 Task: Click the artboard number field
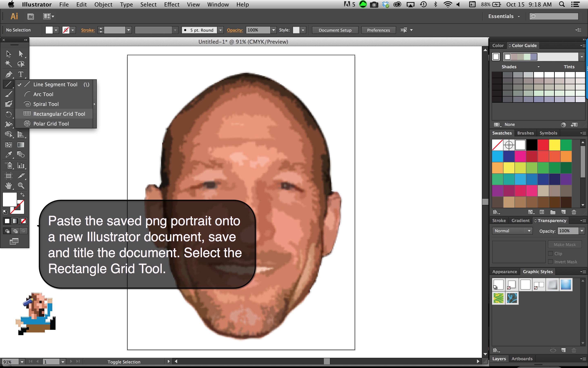[x=51, y=362]
